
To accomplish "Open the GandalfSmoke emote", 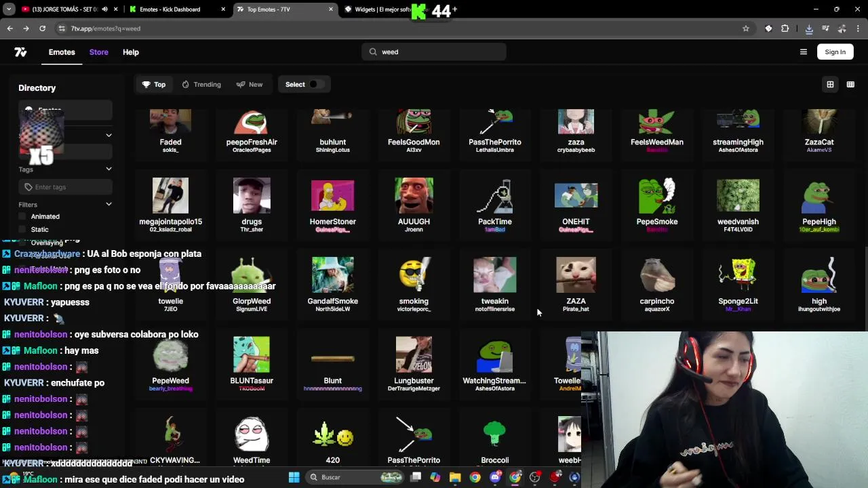I will 332,285.
